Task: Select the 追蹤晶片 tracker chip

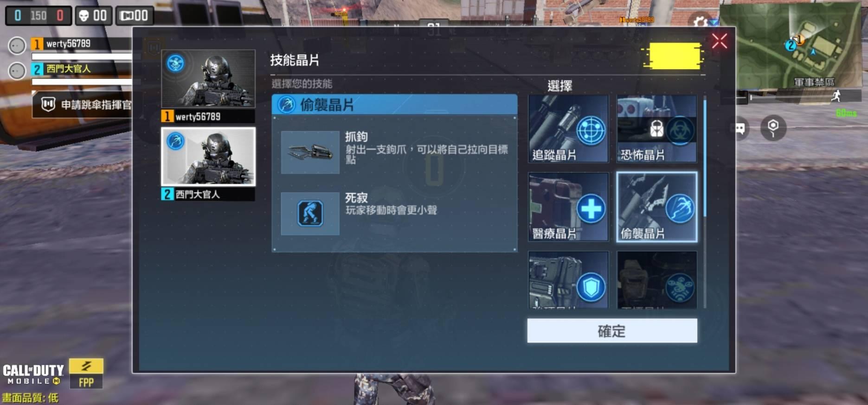Action: (568, 129)
